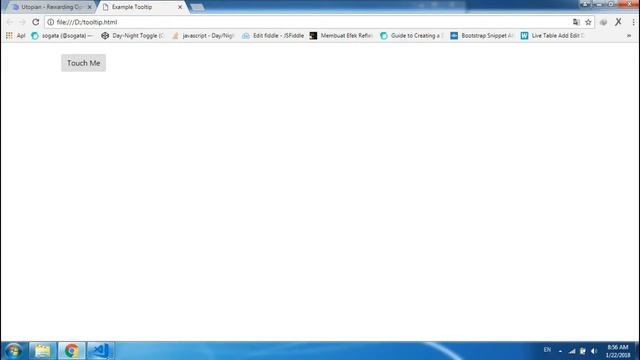Viewport: 640px width, 360px height.
Task: Click the X extension icon in the toolbar
Action: coord(618,22)
